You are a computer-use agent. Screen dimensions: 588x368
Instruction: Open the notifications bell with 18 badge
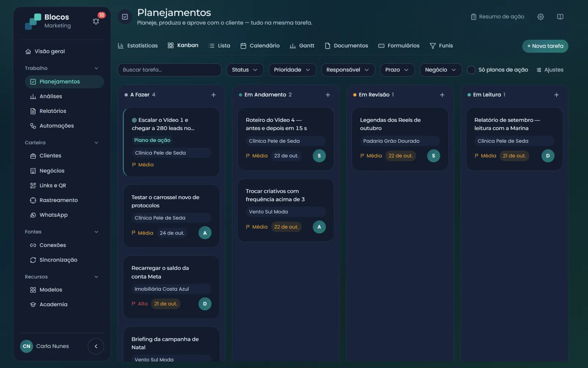(x=96, y=21)
